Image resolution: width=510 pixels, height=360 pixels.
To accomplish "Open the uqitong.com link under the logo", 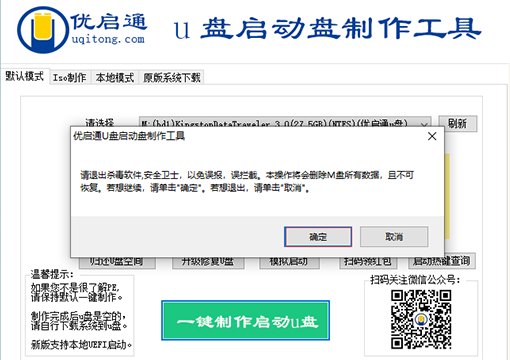I will pos(108,39).
